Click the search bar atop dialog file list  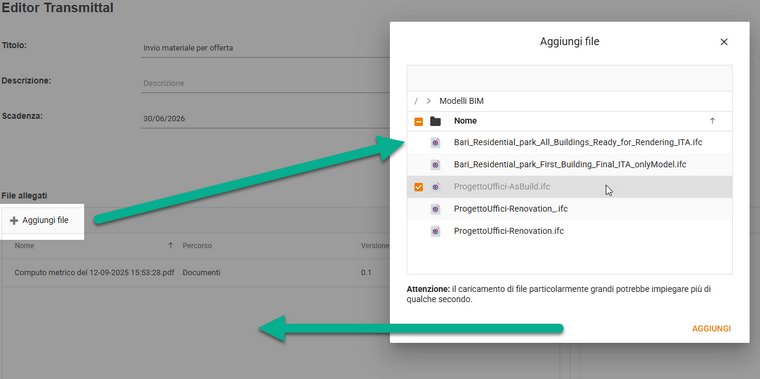pyautogui.click(x=570, y=78)
